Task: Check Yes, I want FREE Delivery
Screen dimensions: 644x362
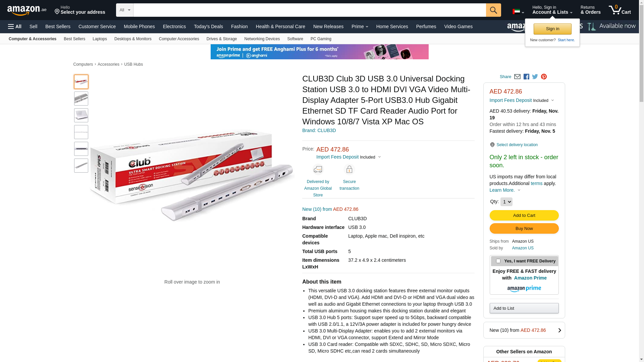Action: coord(498,261)
